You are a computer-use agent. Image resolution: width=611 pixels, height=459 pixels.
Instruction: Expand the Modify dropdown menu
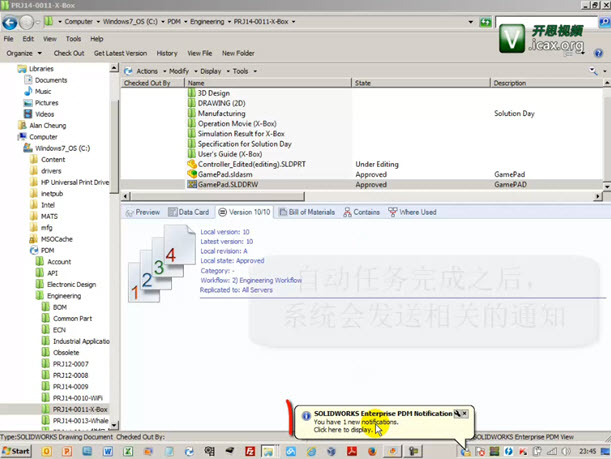[x=180, y=71]
